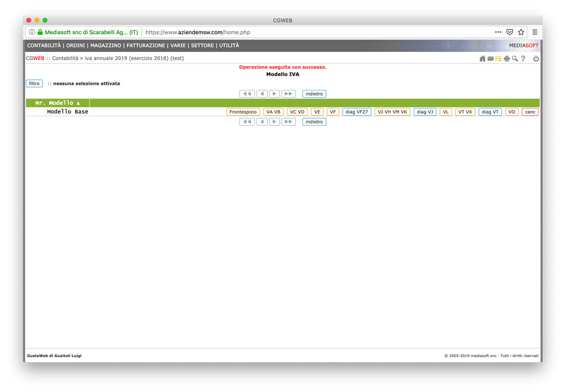Click the top indietro button
565x392 pixels.
pos(314,94)
